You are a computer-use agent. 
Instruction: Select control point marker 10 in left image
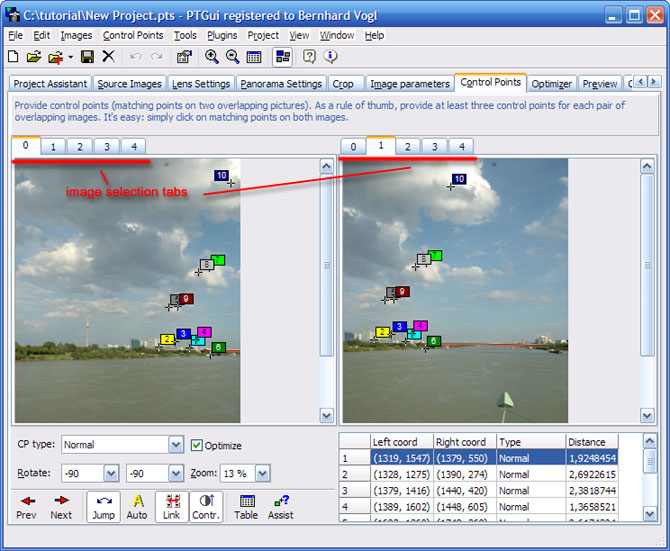[x=221, y=175]
